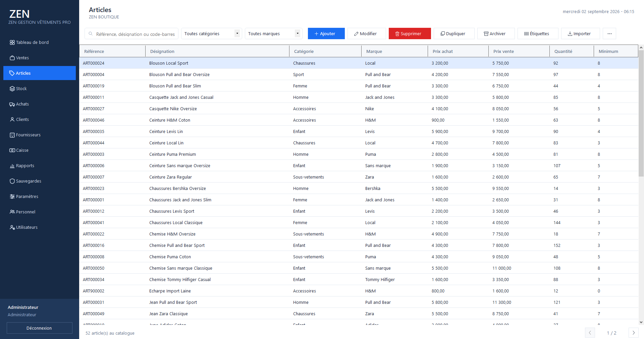Open the Utilisateurs section
The height and width of the screenshot is (339, 644).
coord(40,227)
